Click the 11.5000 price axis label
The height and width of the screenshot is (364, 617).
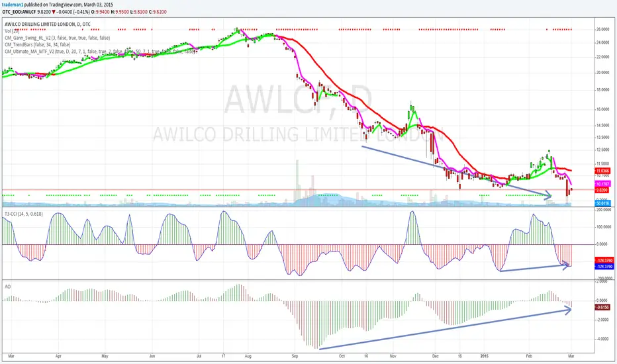coord(603,163)
